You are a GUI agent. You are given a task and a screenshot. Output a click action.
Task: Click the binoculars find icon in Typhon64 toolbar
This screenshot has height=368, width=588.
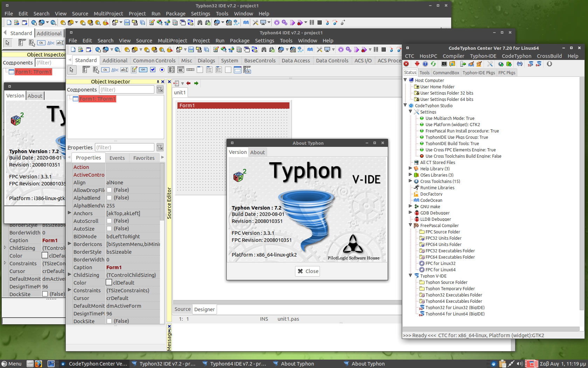(x=264, y=49)
